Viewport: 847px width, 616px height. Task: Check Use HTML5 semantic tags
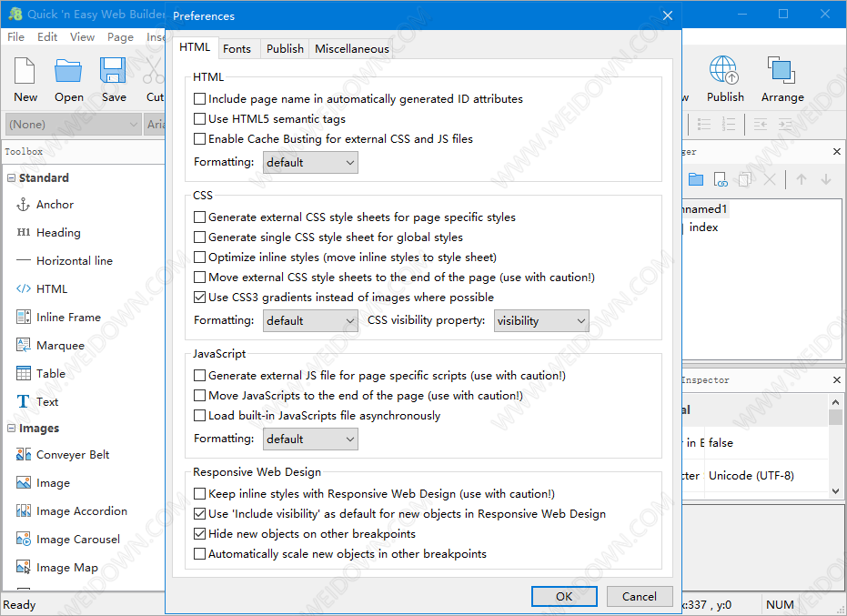pos(199,119)
